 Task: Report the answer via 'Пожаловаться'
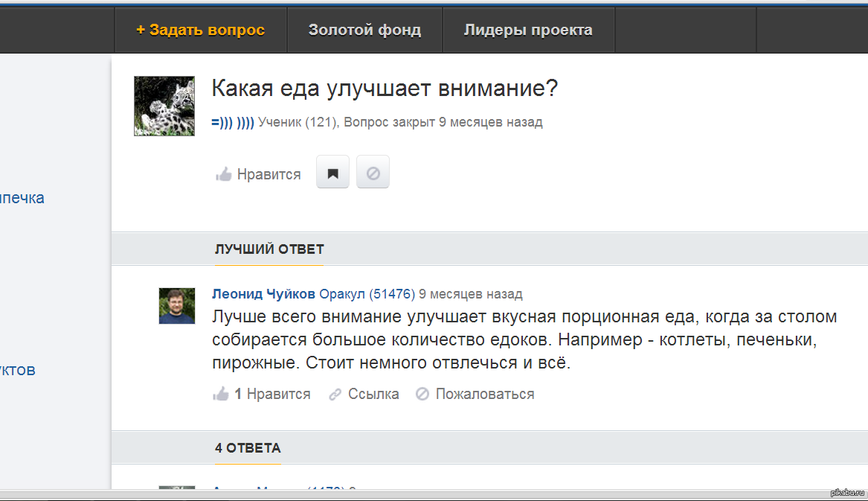click(x=484, y=395)
